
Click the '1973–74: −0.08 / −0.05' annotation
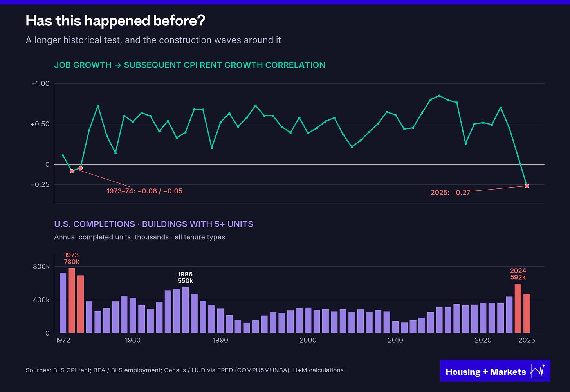pyautogui.click(x=144, y=191)
